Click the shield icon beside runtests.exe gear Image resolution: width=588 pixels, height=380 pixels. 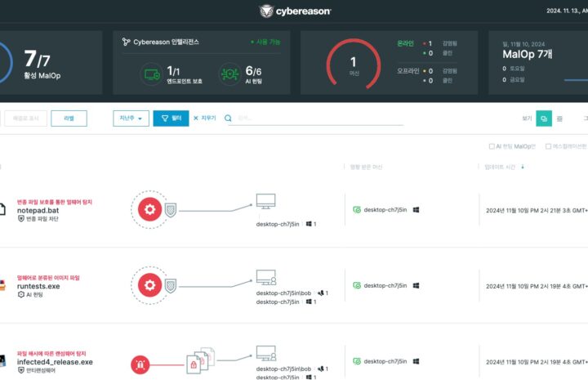pyautogui.click(x=170, y=286)
